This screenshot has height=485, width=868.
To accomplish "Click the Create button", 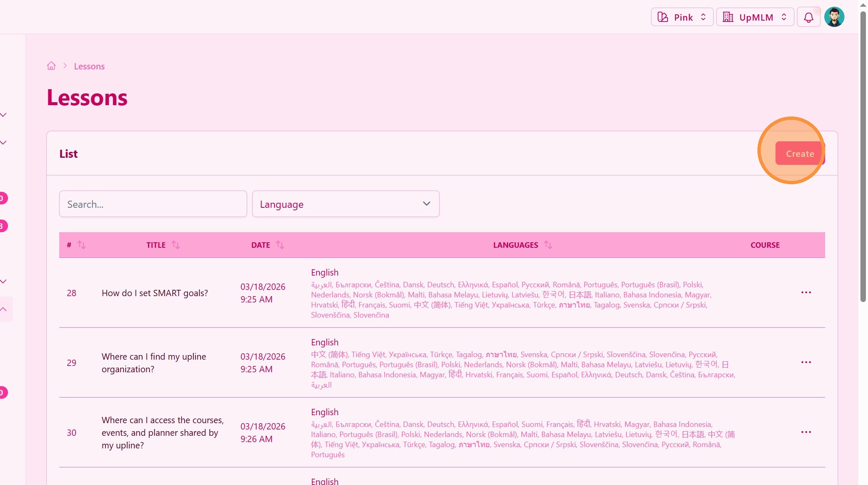I will 799,154.
